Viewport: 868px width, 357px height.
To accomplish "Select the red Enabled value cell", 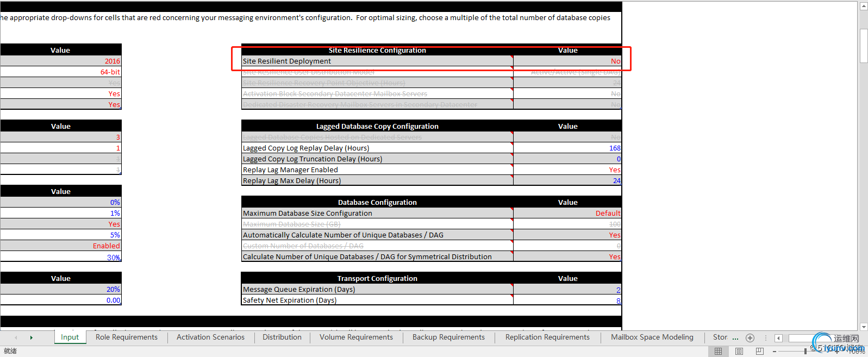I will point(61,246).
